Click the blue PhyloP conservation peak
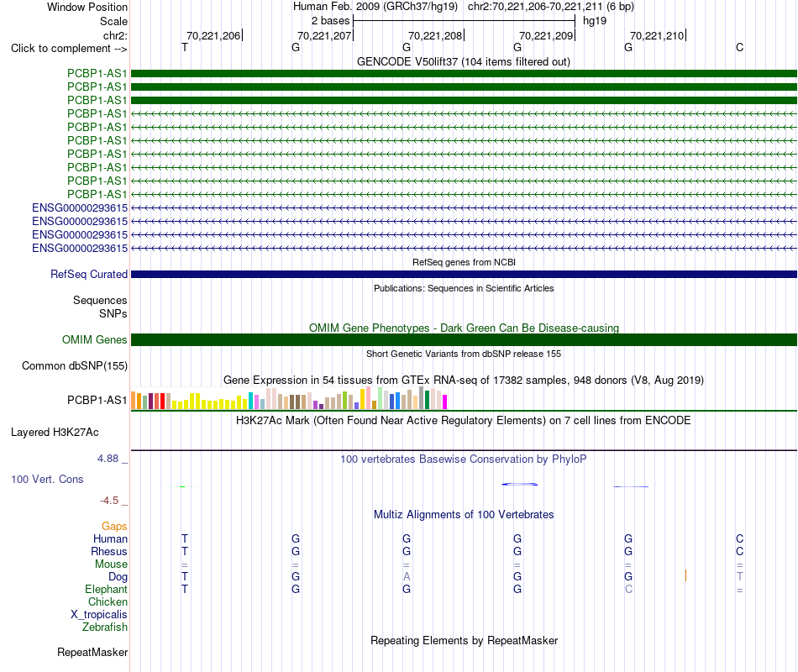Viewport: 798px width, 672px height. (x=520, y=484)
